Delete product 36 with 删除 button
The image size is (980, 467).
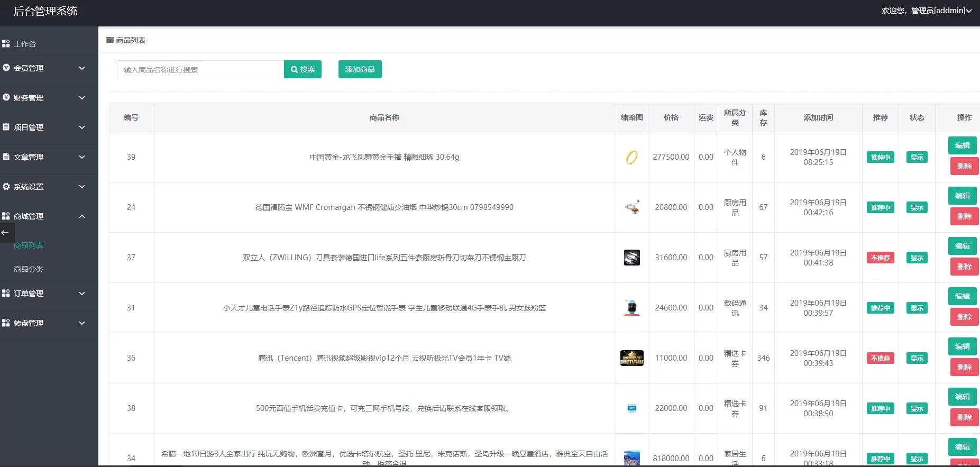pos(964,367)
